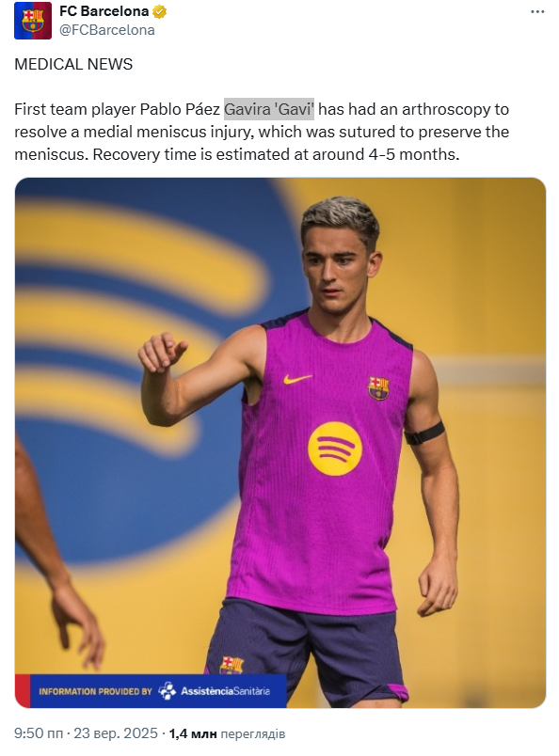Open the three-dot more options menu
The height and width of the screenshot is (756, 559).
tap(537, 11)
